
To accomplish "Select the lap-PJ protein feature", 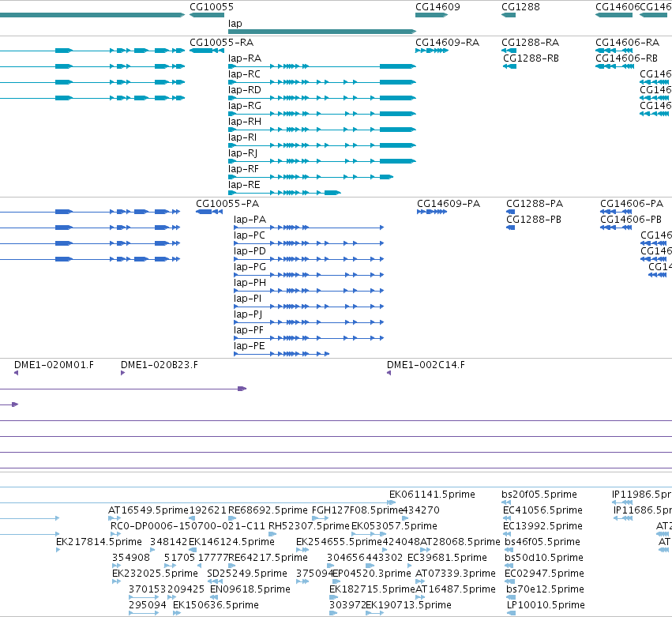I will click(x=309, y=322).
